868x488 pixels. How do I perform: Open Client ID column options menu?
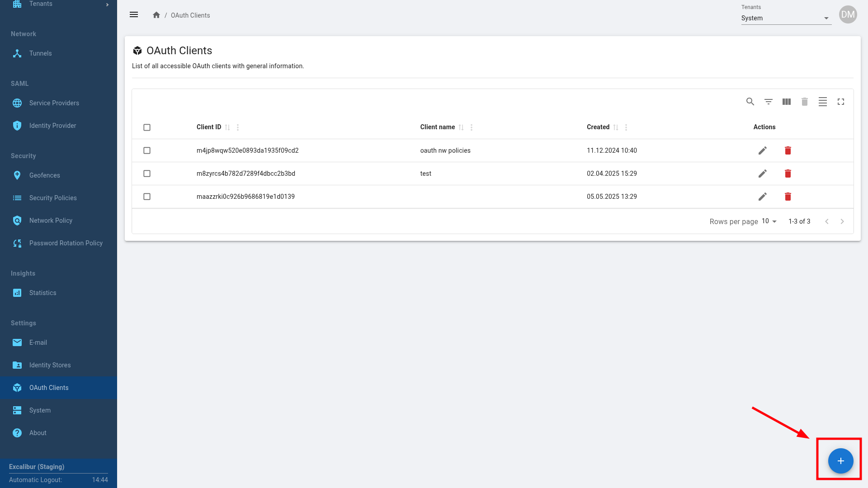tap(238, 127)
